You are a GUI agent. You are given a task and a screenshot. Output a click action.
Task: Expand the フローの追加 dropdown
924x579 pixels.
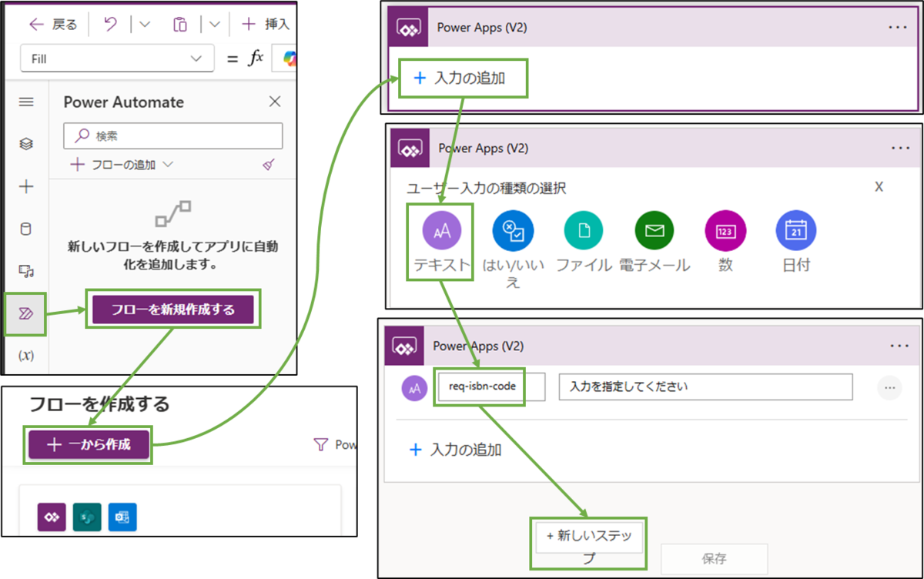point(122,165)
